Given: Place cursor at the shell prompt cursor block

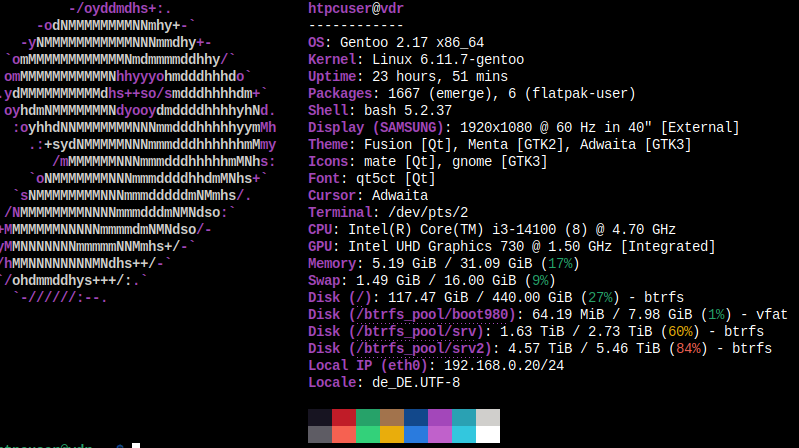Looking at the screenshot, I should coord(135,445).
